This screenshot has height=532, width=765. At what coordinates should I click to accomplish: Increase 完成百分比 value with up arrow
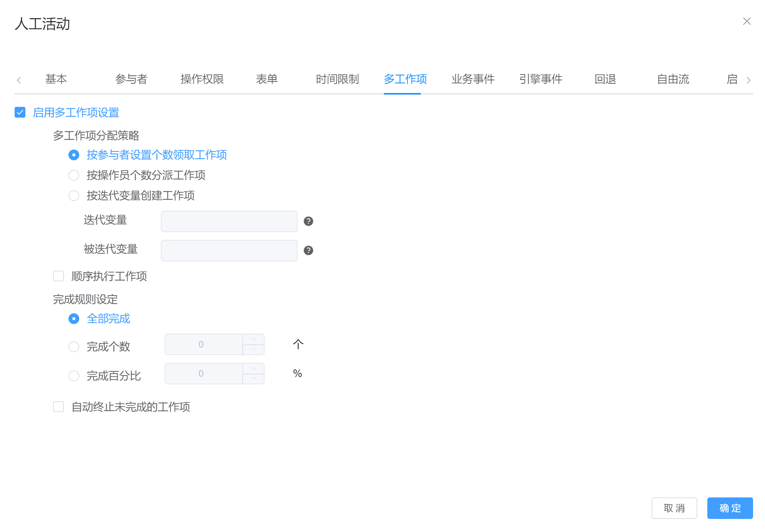click(x=253, y=369)
